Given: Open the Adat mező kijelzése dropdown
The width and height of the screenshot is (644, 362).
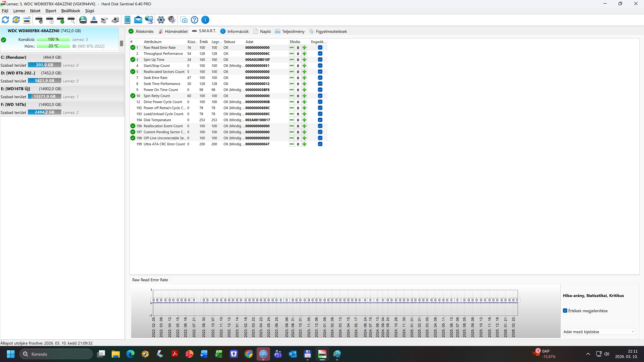Looking at the screenshot, I should tap(599, 332).
